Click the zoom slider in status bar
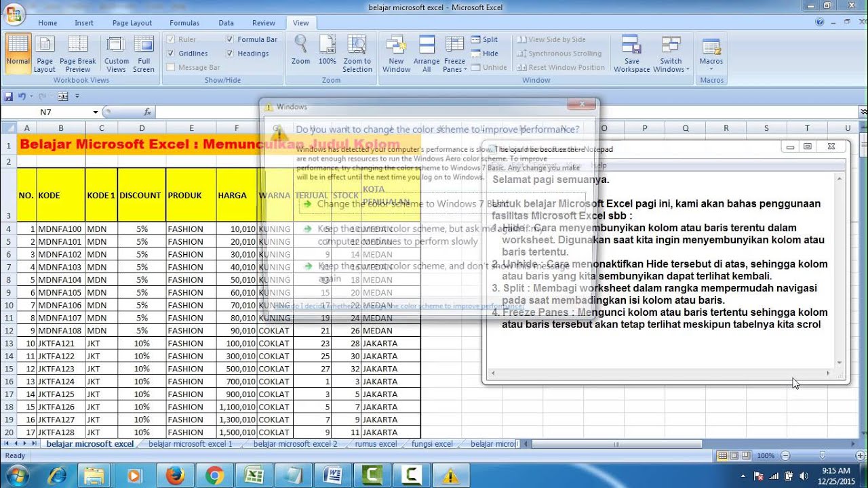 821,456
